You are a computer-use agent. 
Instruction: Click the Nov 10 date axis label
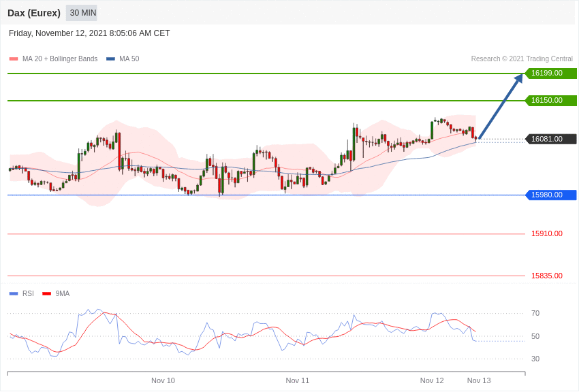(x=163, y=380)
